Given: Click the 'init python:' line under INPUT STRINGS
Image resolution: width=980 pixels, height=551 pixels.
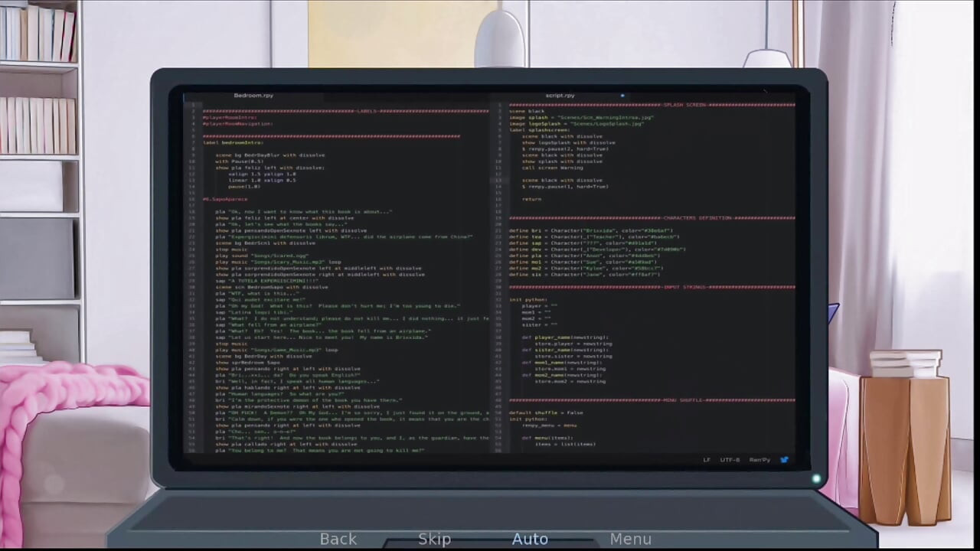Looking at the screenshot, I should (525, 299).
